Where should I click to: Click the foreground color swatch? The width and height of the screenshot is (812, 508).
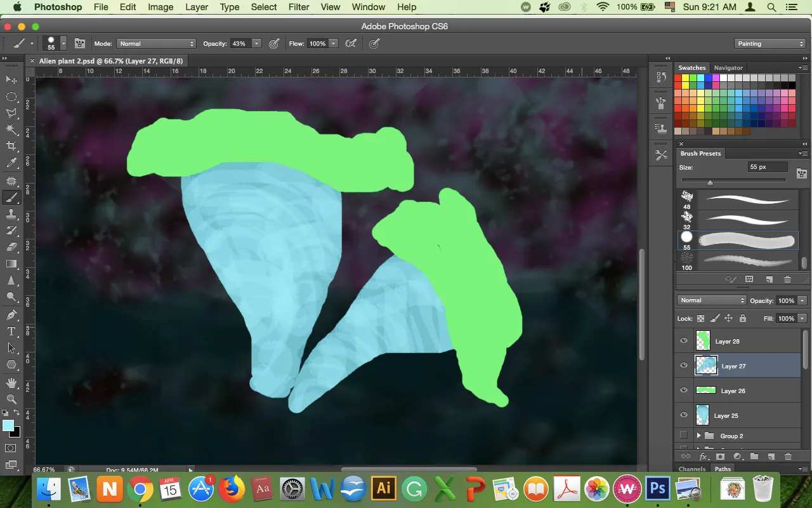point(8,425)
